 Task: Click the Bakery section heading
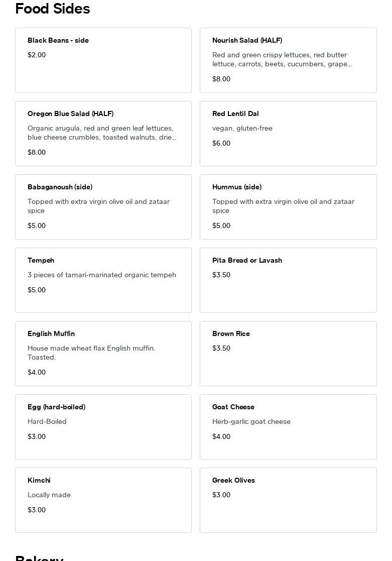click(x=39, y=558)
